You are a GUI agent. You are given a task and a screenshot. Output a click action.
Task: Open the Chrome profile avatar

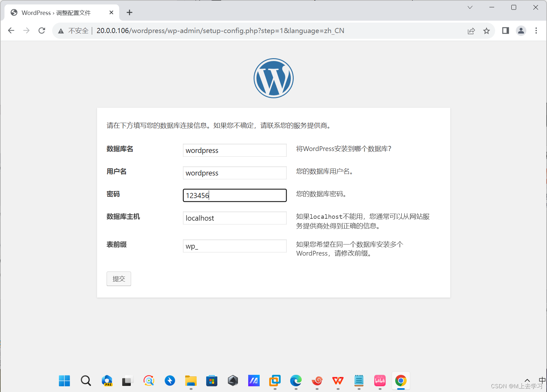(x=521, y=31)
